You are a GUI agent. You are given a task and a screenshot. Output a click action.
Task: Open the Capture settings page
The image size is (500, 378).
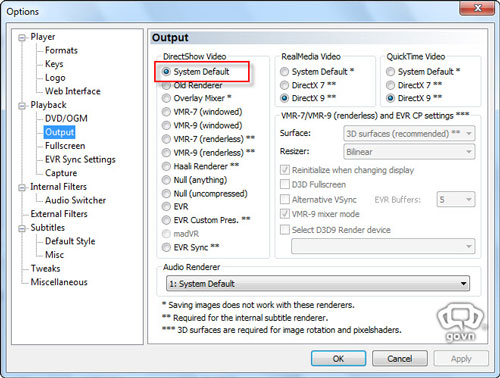click(61, 173)
